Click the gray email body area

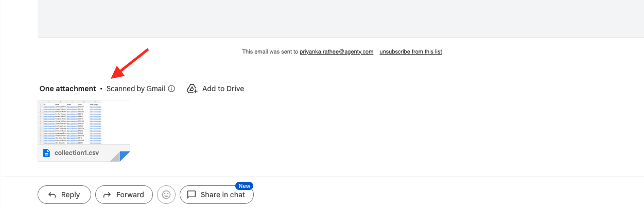point(340,18)
